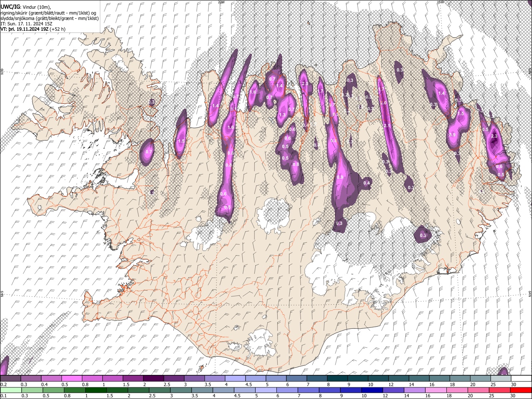This screenshot has height=399, width=532.
Task: Click the '0.2' label on upper legend scale
Action: coord(3,384)
